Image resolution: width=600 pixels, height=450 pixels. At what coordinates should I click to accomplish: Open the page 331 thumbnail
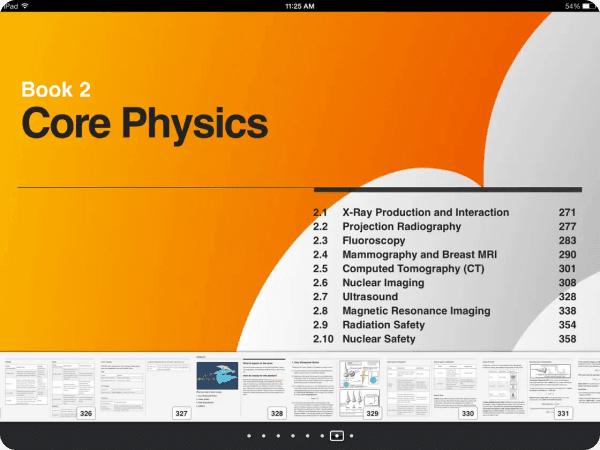pyautogui.click(x=527, y=389)
